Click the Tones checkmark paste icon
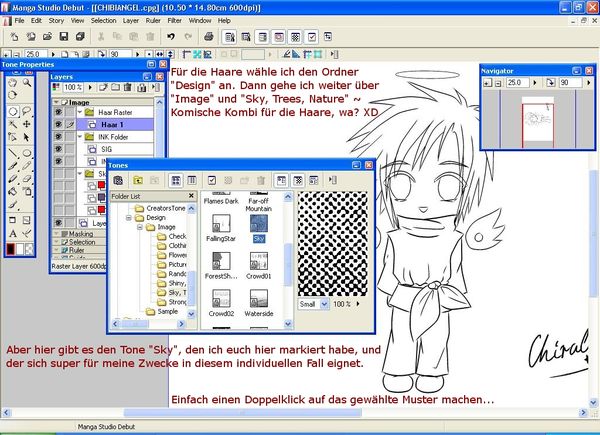 click(x=212, y=180)
